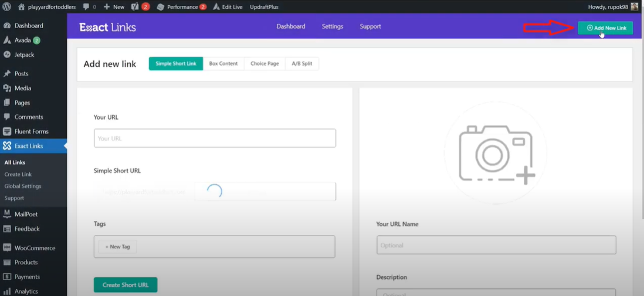The height and width of the screenshot is (296, 644).
Task: Click the Yoast SEO icon in admin bar
Action: click(135, 6)
